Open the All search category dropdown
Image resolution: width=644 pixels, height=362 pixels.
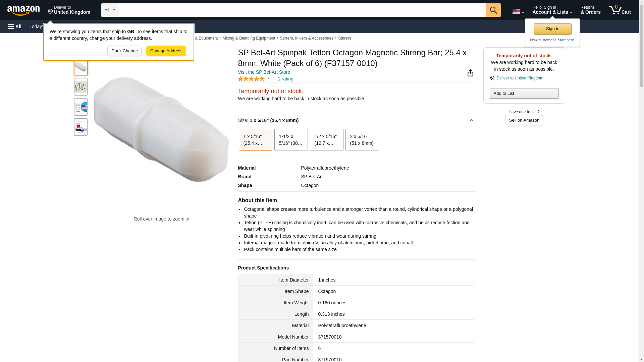109,10
